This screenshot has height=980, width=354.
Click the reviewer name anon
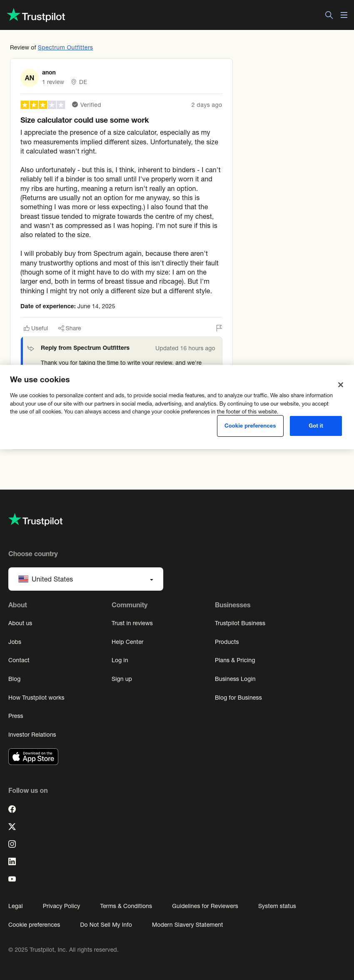(x=49, y=72)
